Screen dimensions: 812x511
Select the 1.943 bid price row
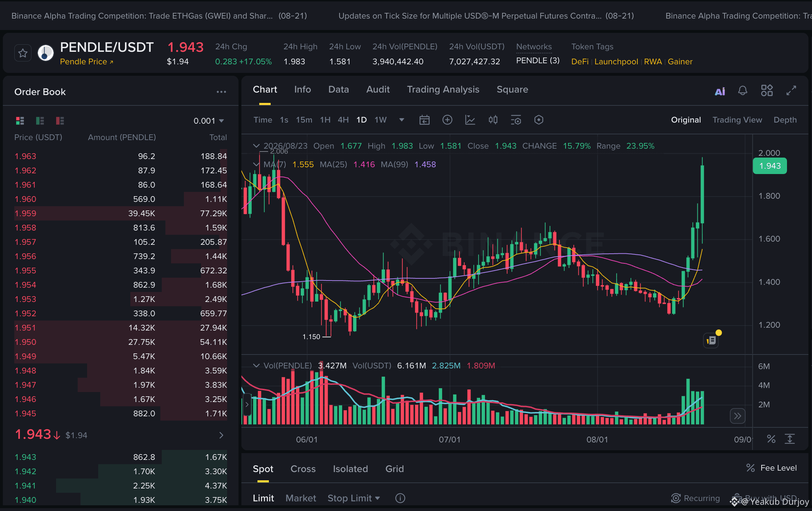(x=121, y=457)
